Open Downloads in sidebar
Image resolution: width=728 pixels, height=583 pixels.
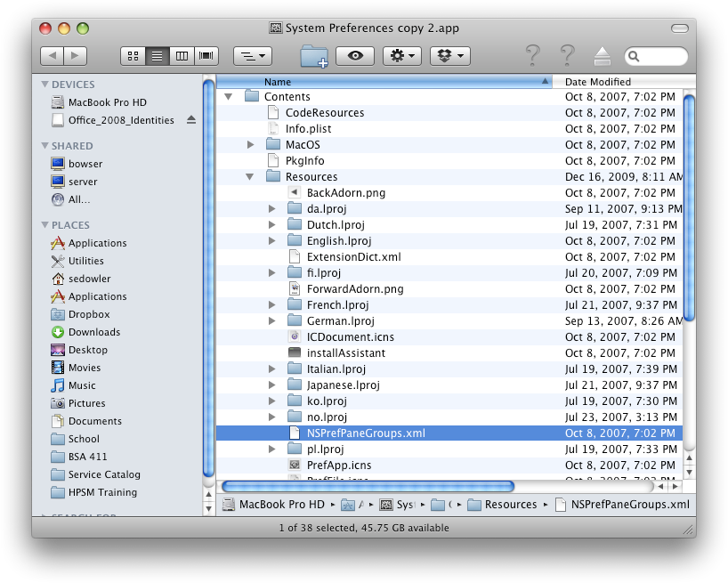(94, 332)
